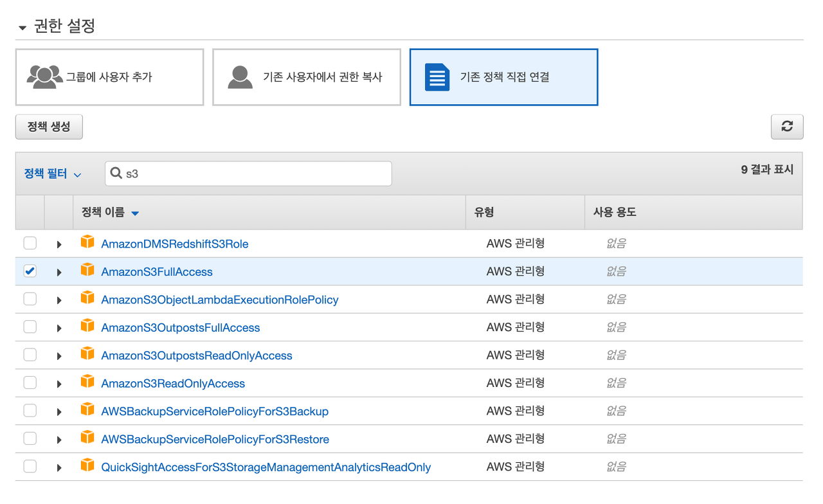Expand the AmazonS3ReadOnlyAccess row details
The width and height of the screenshot is (823, 504).
59,384
